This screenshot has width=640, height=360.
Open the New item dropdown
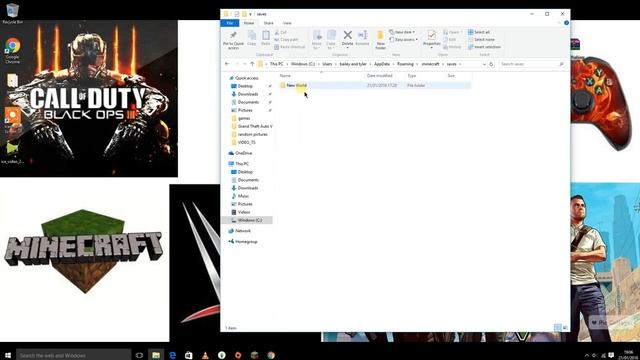402,32
